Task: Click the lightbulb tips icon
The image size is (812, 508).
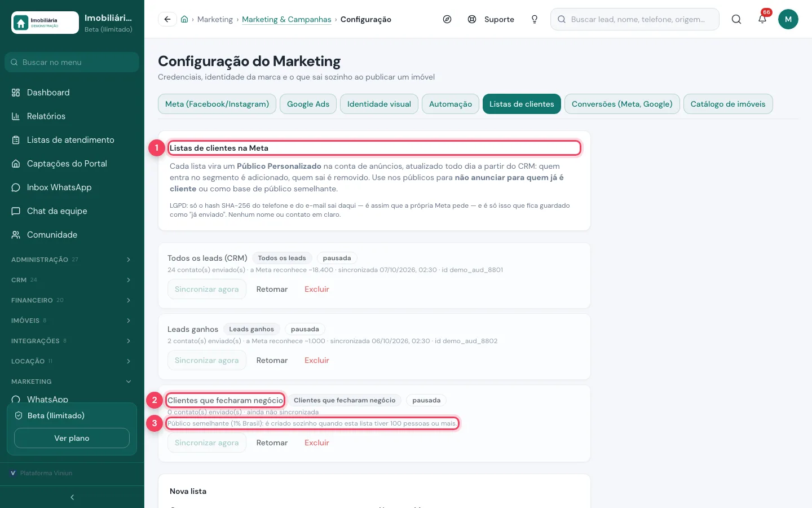Action: pos(535,19)
